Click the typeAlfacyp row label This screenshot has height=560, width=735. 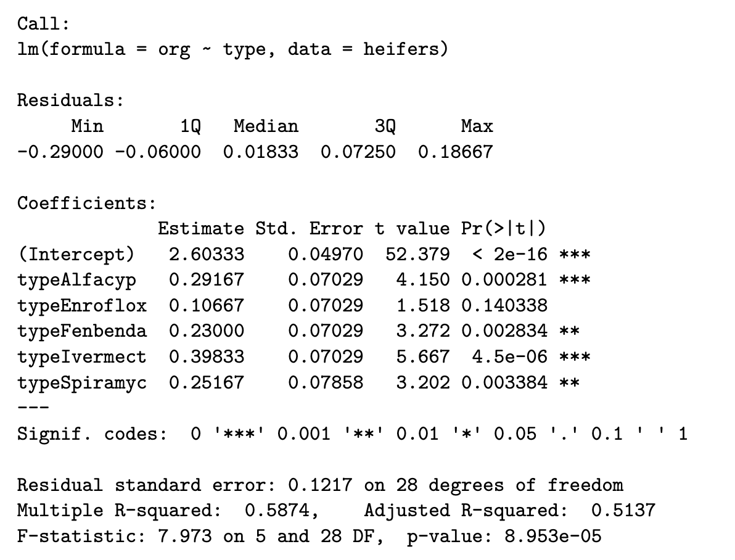tap(76, 280)
